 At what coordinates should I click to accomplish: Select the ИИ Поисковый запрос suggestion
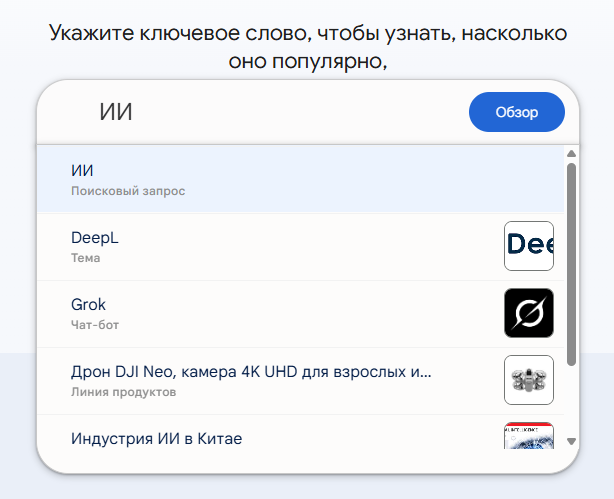tap(300, 179)
